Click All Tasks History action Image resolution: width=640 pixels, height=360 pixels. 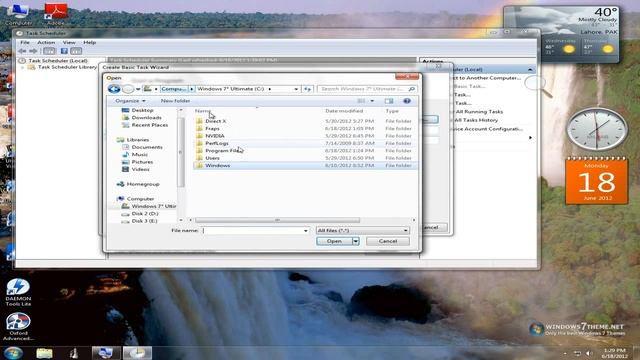coord(476,120)
